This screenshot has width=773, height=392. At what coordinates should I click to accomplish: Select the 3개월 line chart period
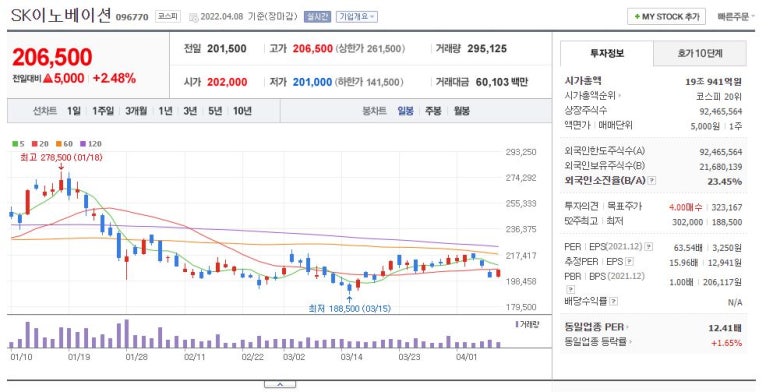[136, 111]
